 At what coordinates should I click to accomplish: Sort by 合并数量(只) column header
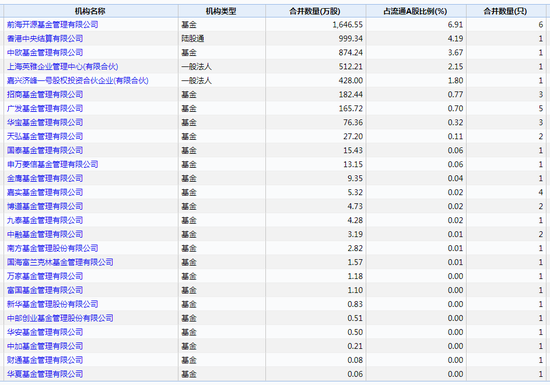(507, 11)
